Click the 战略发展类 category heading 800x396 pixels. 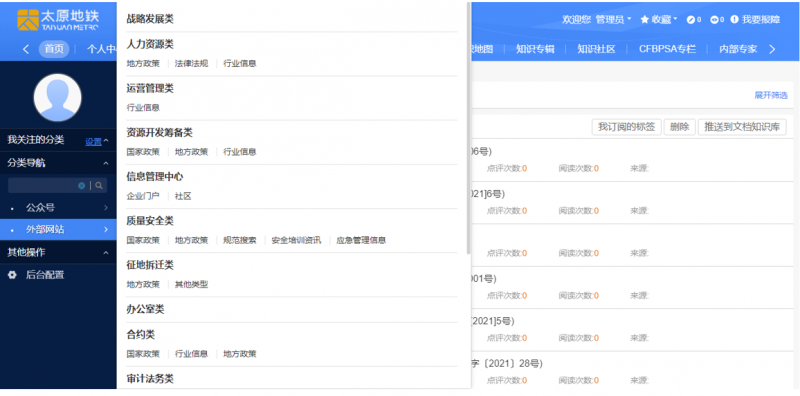[x=150, y=19]
